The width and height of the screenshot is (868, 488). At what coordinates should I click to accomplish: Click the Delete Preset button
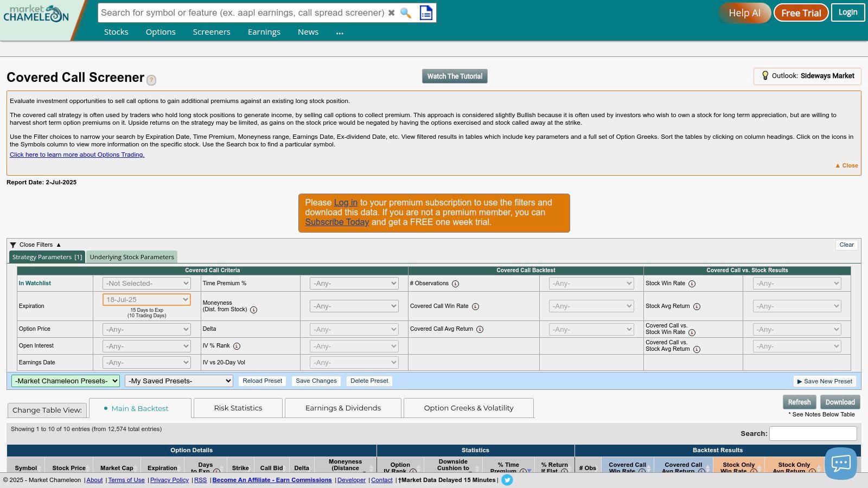click(369, 381)
